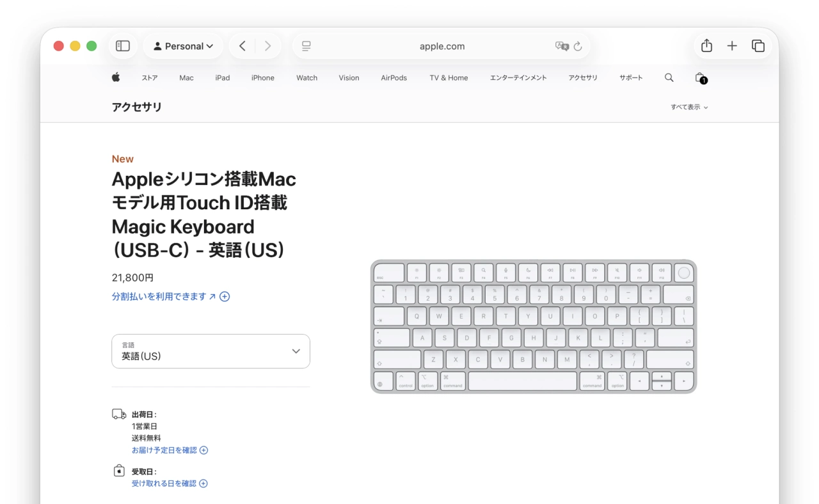Click the 1営業日 text
This screenshot has height=504, width=819.
click(x=145, y=426)
